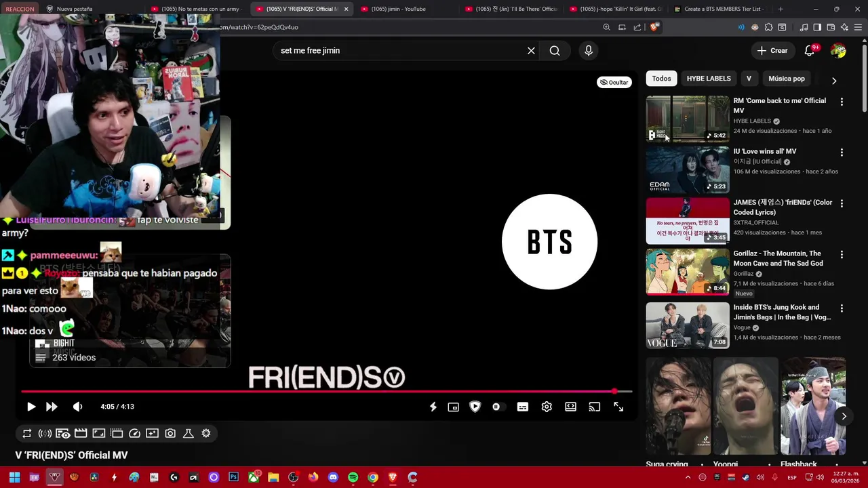The height and width of the screenshot is (488, 868).
Task: Open YouTube notifications bell
Action: (x=810, y=51)
